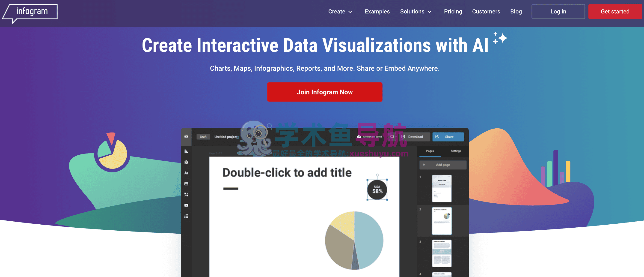
Task: Select the video media sidebar icon
Action: click(x=186, y=205)
